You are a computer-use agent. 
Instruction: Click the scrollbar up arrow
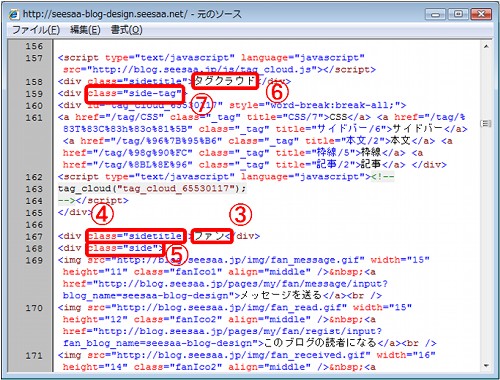tap(486, 47)
